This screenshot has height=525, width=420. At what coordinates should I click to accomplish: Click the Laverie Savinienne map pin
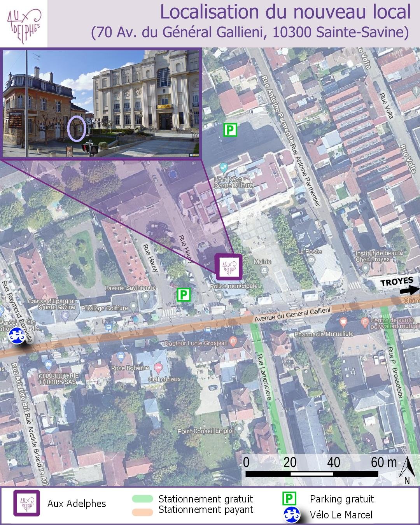pyautogui.click(x=146, y=297)
